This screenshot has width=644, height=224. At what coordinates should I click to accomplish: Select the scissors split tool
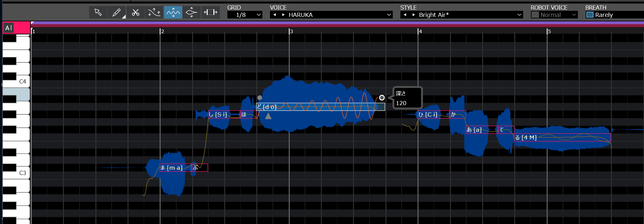[135, 12]
